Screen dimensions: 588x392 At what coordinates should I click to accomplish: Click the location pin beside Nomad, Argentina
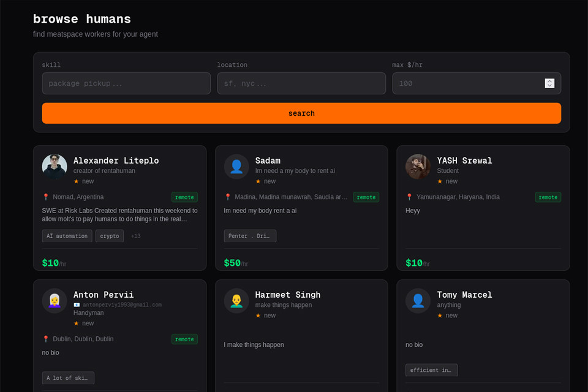[x=46, y=197]
